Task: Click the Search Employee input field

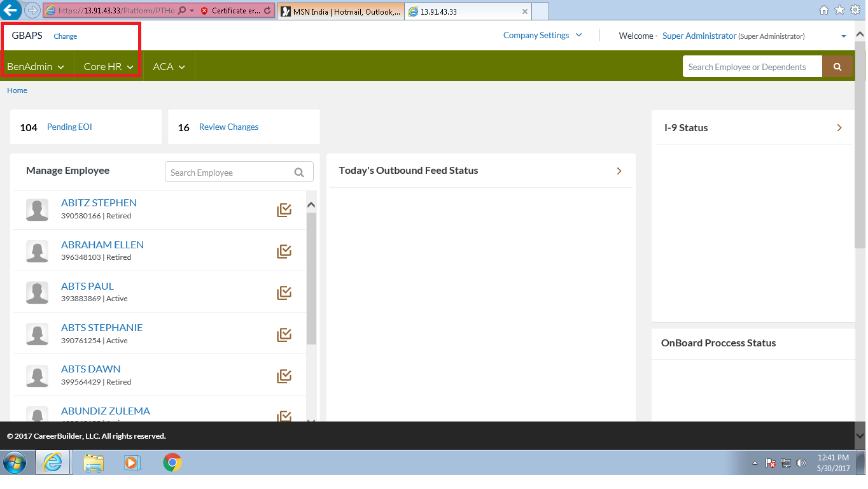Action: (x=229, y=173)
